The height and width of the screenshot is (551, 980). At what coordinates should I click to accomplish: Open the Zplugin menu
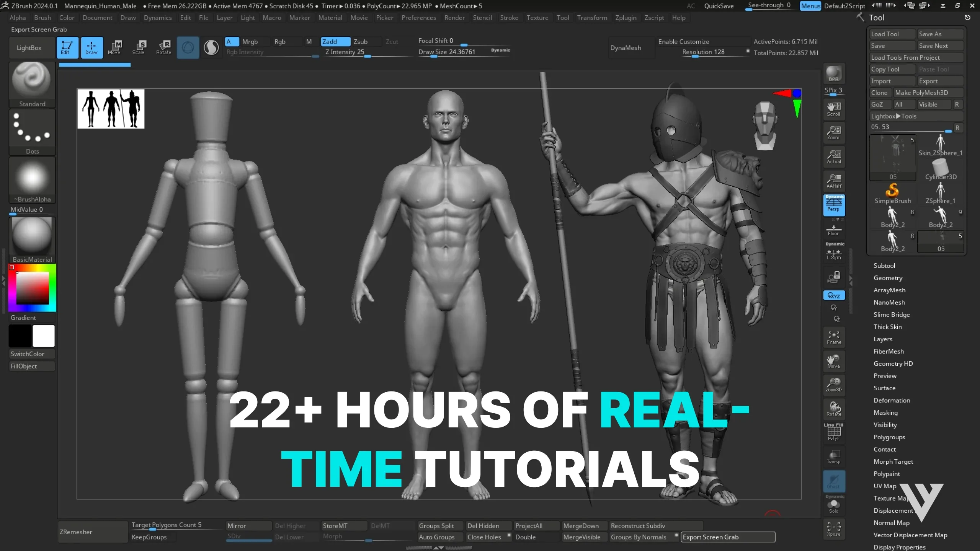coord(626,18)
